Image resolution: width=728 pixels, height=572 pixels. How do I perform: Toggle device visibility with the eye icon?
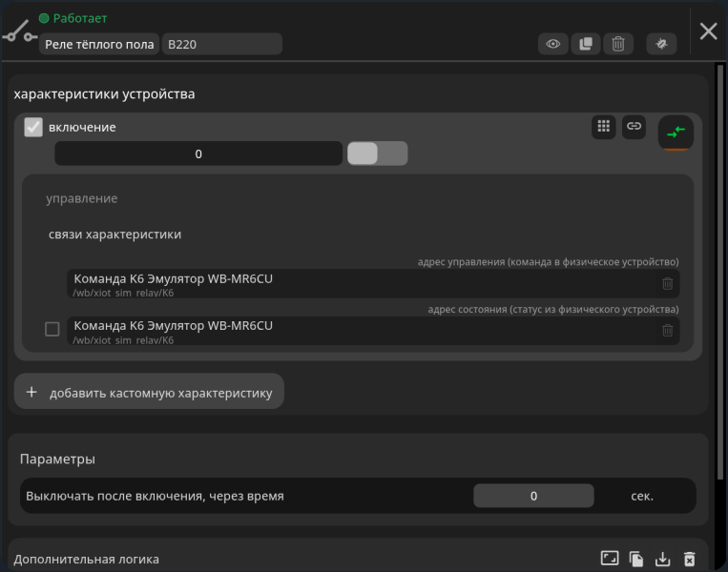click(x=552, y=44)
